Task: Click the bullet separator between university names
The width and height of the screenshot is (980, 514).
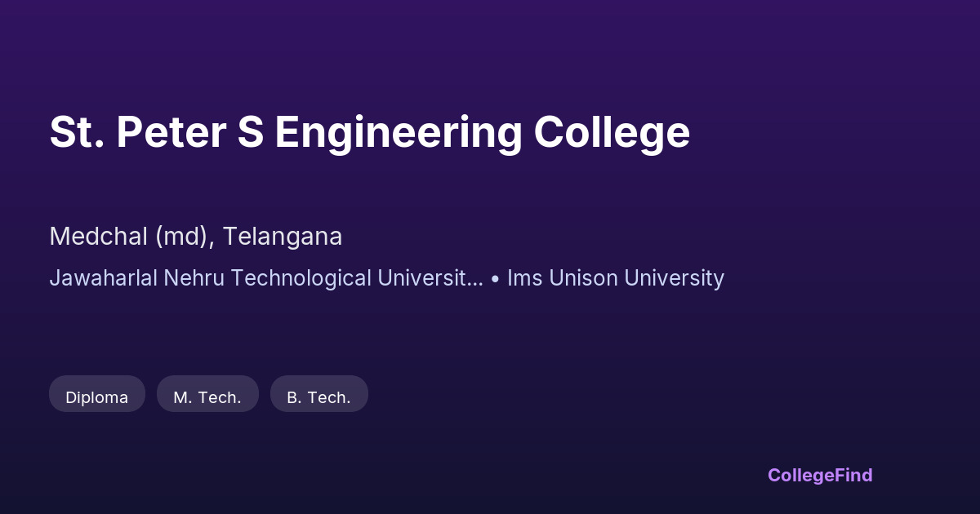Action: coord(495,278)
